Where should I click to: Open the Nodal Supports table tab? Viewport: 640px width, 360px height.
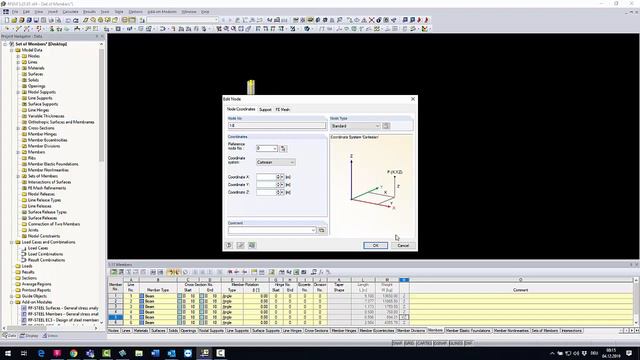coord(211,331)
